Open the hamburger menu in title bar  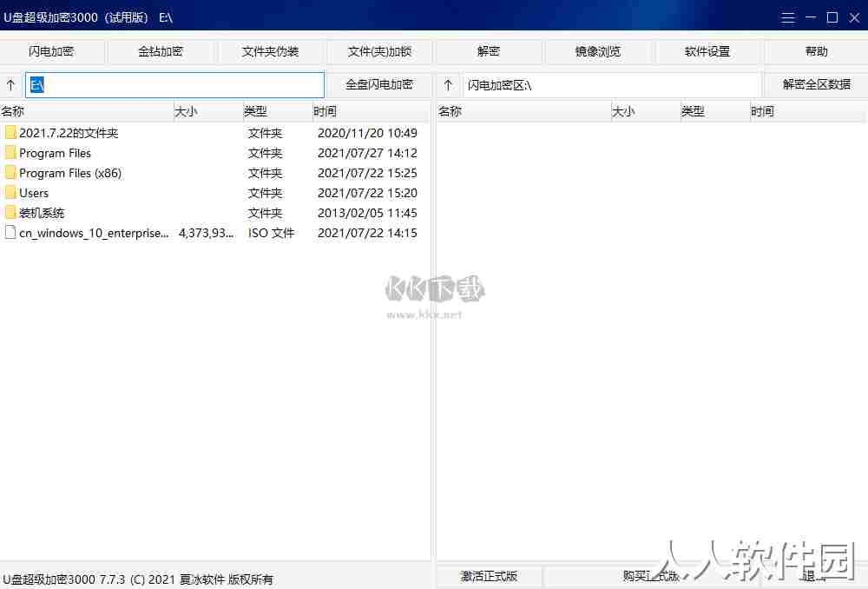point(788,17)
